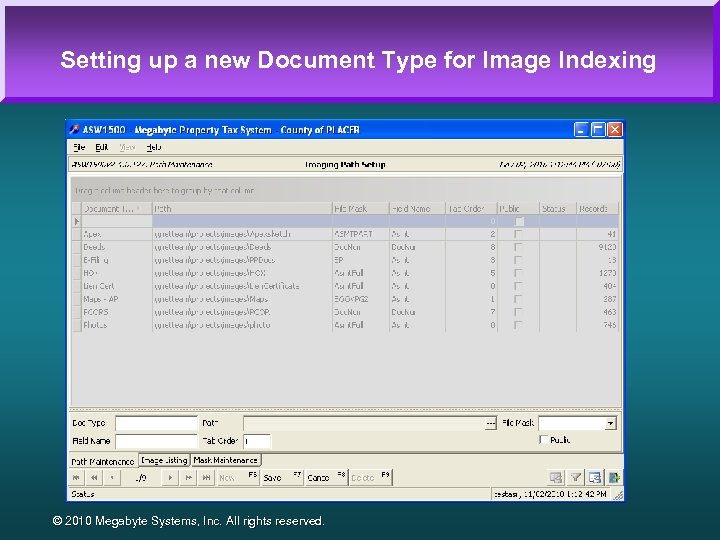Advance to next record in navigator
This screenshot has height=540, width=720.
coord(171,478)
